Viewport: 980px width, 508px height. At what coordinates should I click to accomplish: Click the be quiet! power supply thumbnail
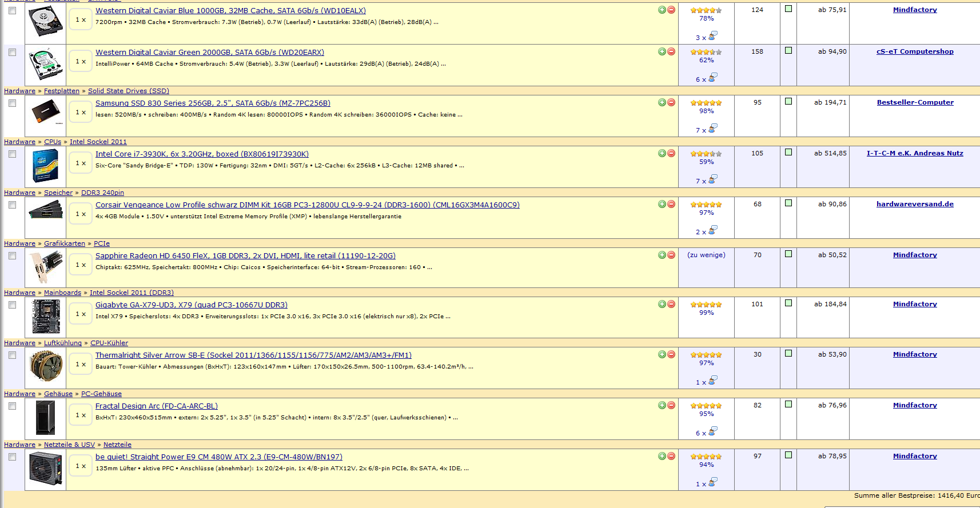pyautogui.click(x=46, y=469)
